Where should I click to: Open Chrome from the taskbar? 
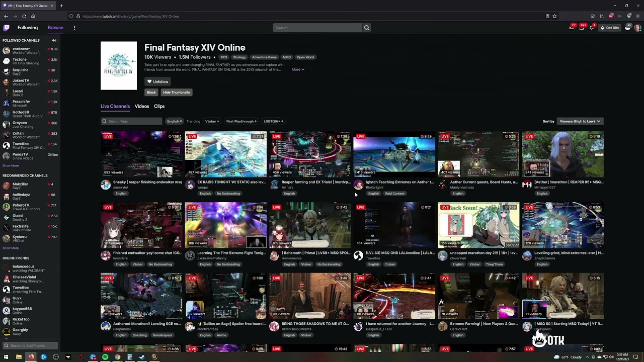click(117, 357)
